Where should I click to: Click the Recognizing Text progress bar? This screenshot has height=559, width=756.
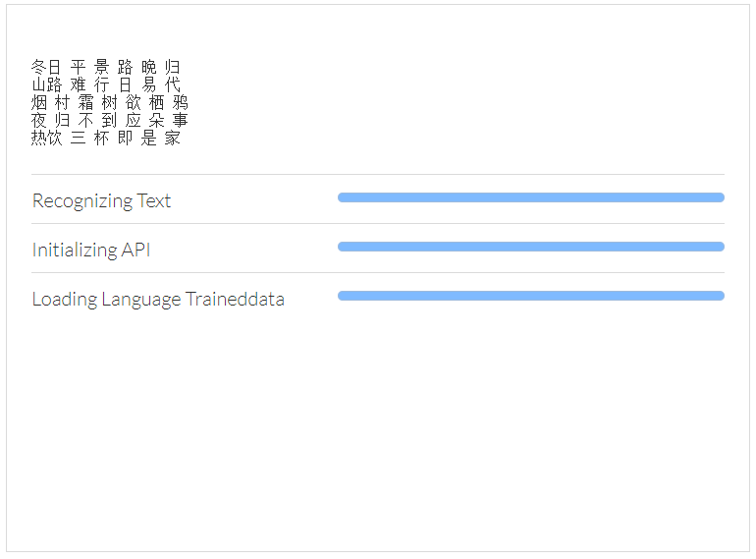(530, 197)
